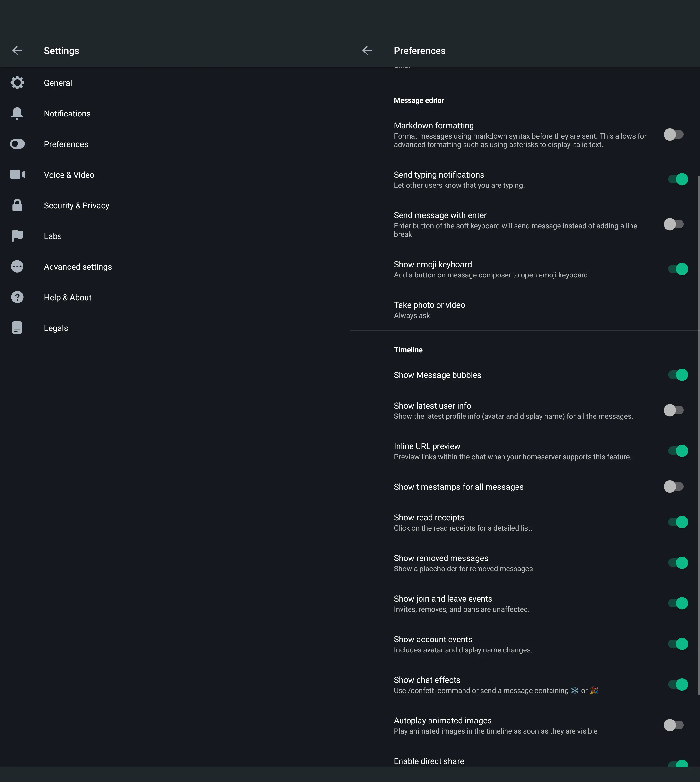Click the Preferences toggle-shaped icon
This screenshot has width=700, height=782.
coord(17,144)
